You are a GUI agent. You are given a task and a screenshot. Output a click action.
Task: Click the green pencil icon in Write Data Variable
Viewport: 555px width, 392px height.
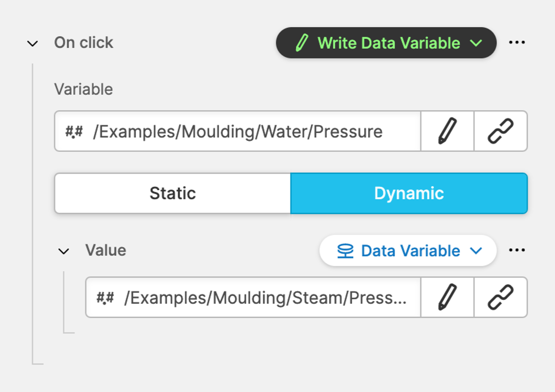302,43
